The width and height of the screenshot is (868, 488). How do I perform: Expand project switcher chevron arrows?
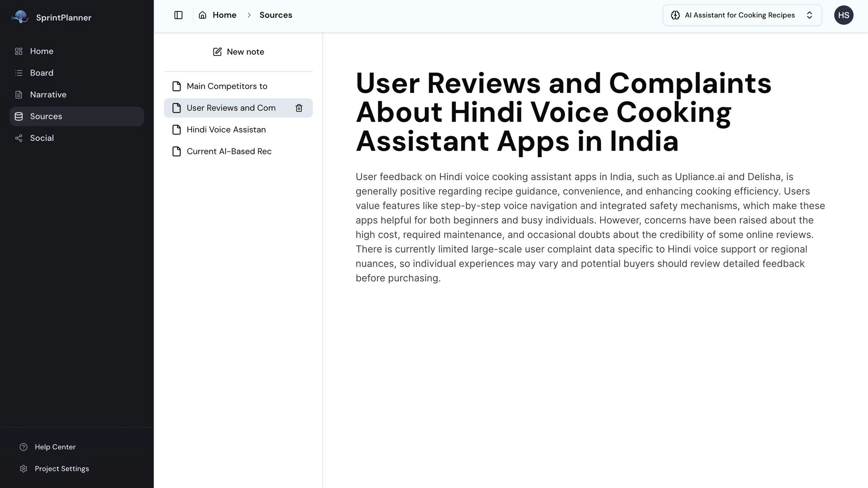coord(809,15)
